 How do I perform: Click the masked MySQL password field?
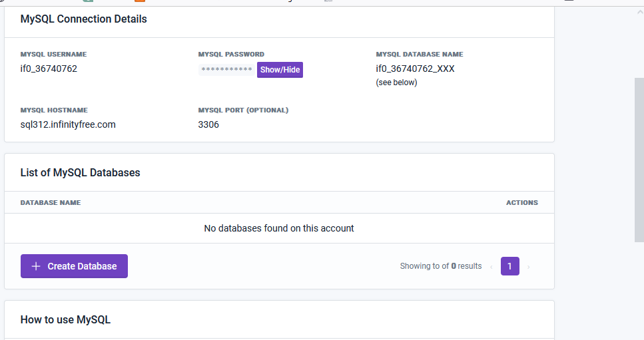tap(226, 70)
